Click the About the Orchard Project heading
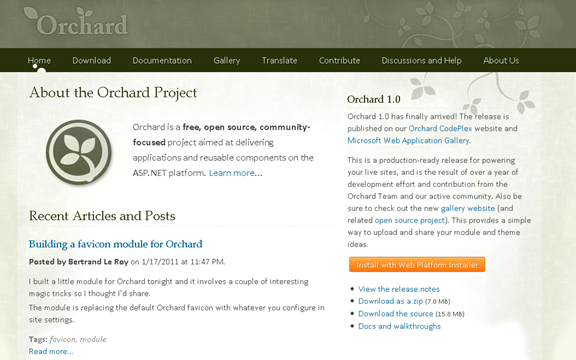 tap(113, 93)
